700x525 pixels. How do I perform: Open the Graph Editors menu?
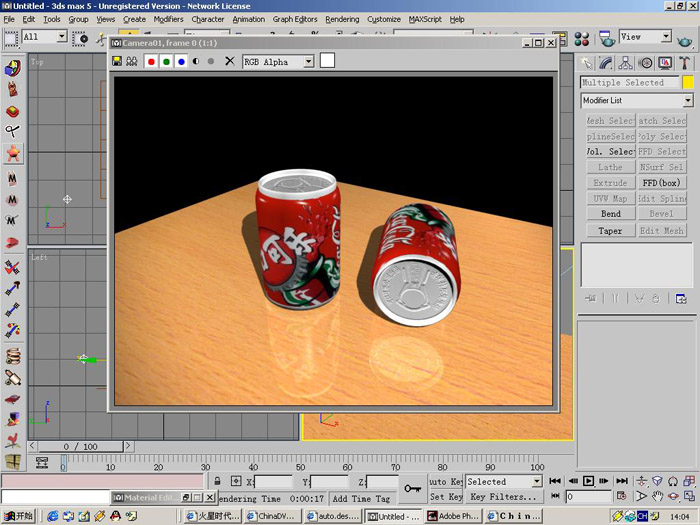click(295, 19)
